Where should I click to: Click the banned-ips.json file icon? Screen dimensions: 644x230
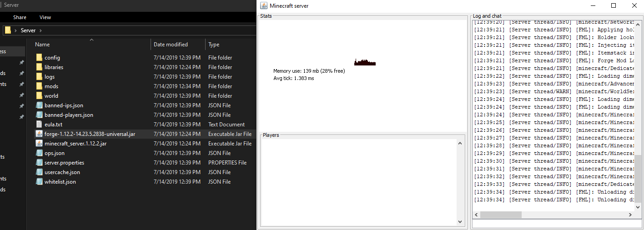coord(39,105)
